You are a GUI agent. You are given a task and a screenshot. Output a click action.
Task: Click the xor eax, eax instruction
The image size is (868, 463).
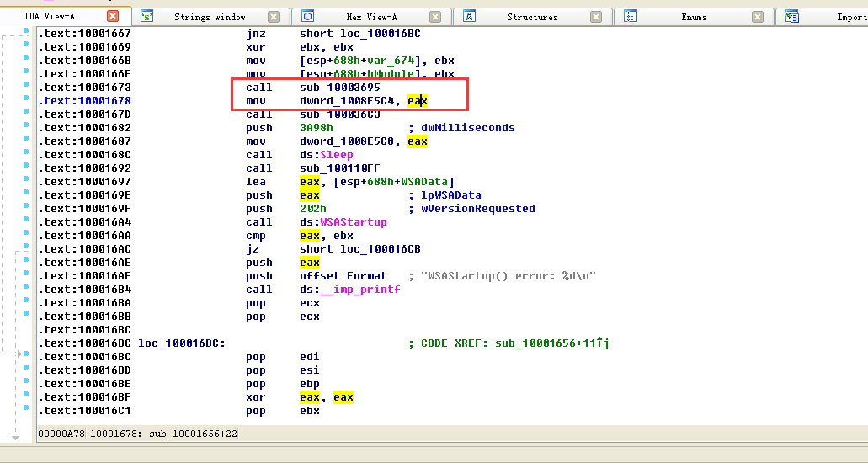300,397
